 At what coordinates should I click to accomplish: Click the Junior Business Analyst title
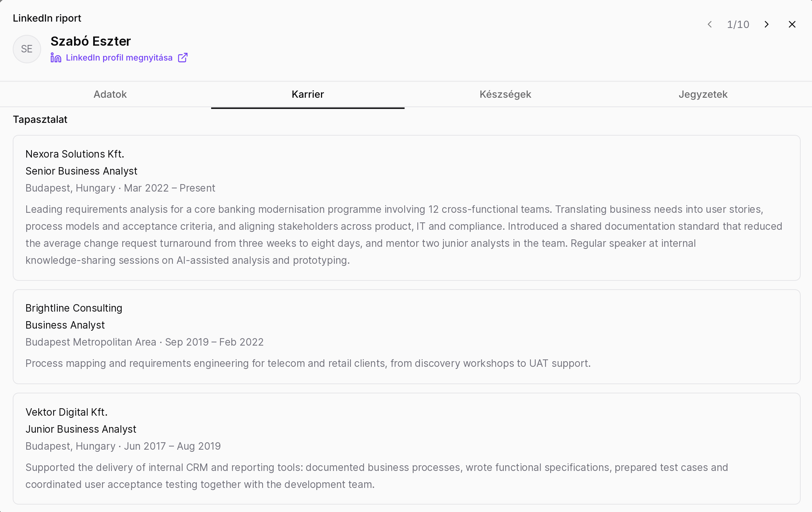pos(81,429)
